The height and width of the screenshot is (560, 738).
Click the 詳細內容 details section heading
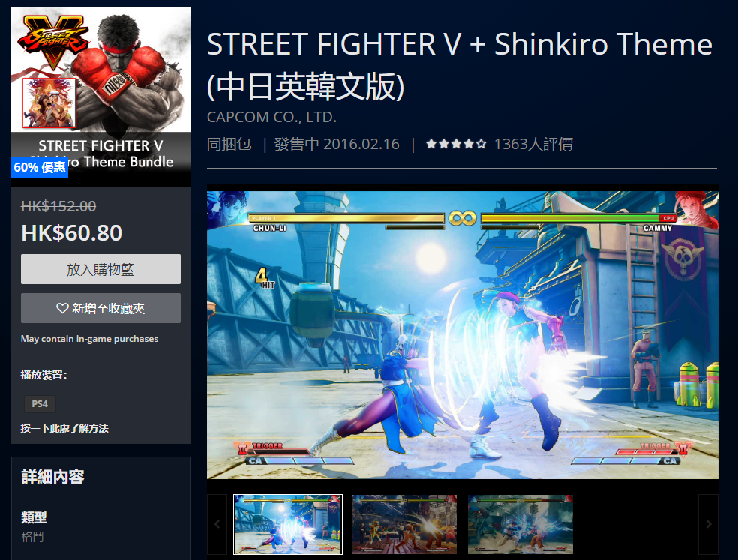pyautogui.click(x=52, y=477)
